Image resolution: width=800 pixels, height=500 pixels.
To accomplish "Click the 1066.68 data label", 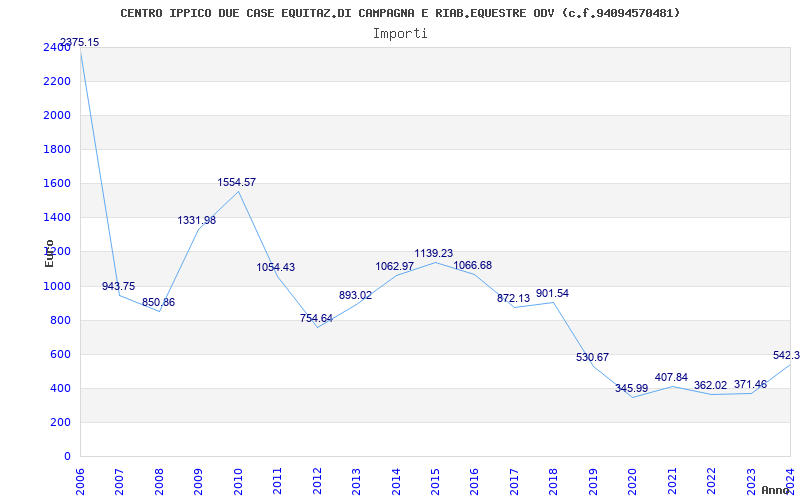I will [473, 265].
